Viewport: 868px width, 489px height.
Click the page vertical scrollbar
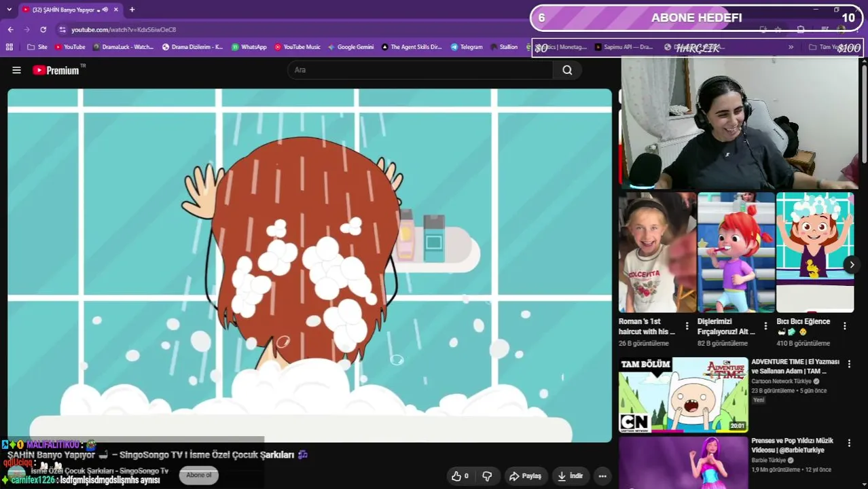point(864,115)
